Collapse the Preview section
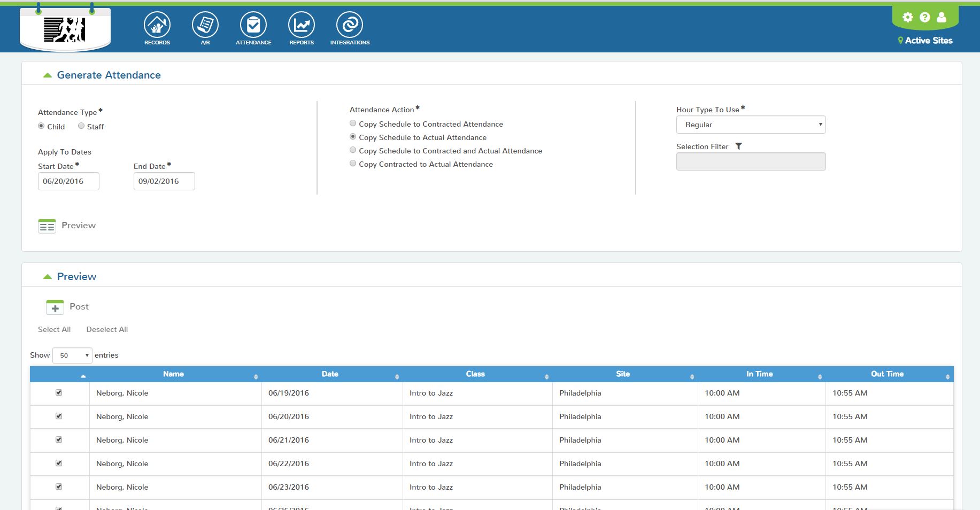 (x=48, y=277)
